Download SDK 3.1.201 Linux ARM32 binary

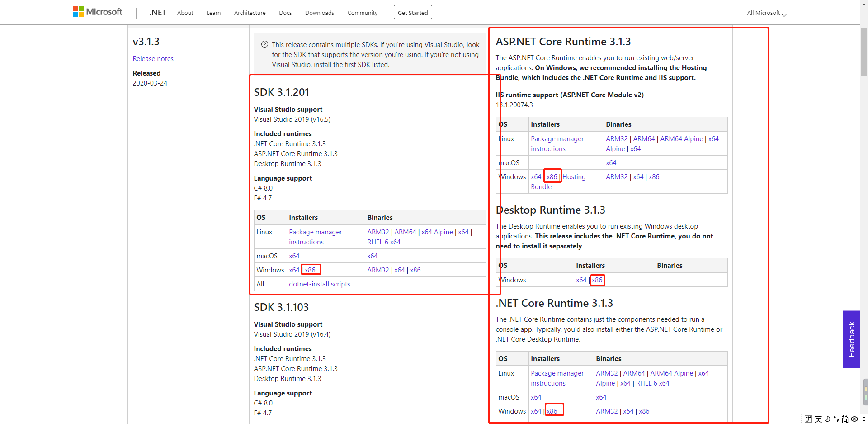coord(378,232)
